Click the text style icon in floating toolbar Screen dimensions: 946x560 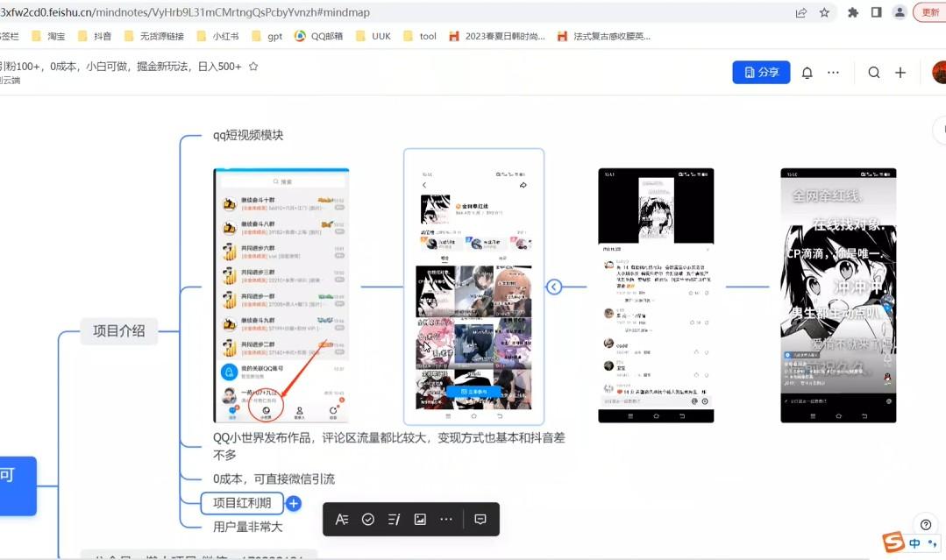[342, 520]
